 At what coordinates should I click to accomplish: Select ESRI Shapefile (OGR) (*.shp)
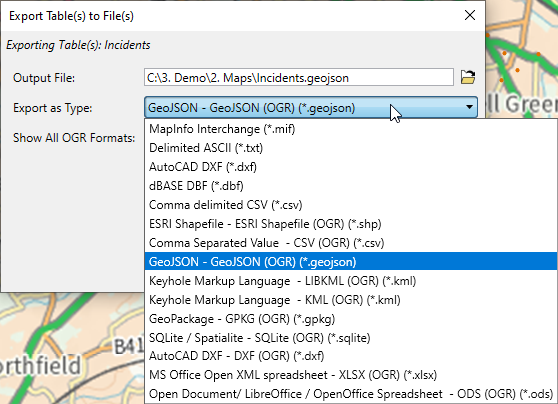[x=351, y=224]
